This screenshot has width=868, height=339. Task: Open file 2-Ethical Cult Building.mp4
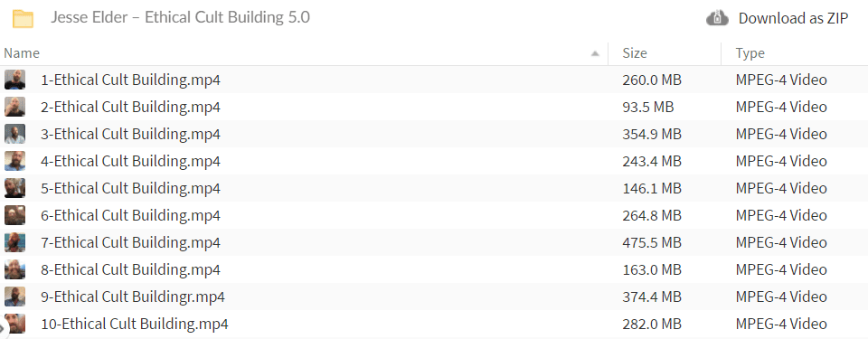point(130,107)
